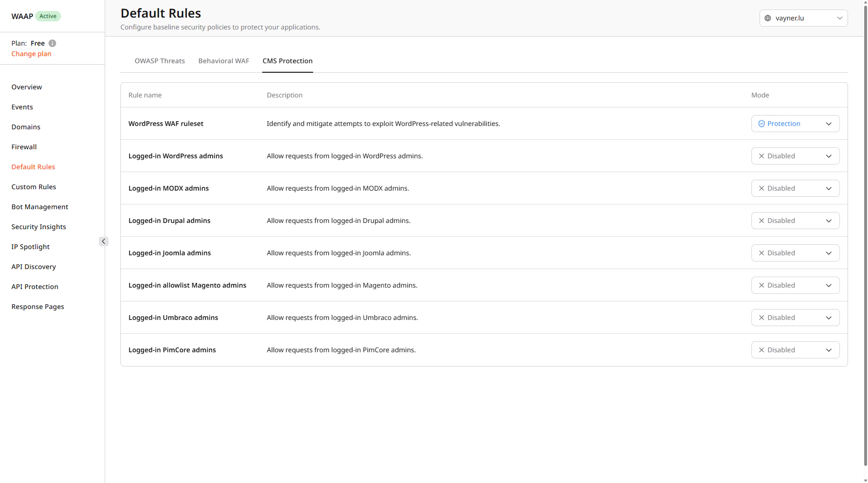The height and width of the screenshot is (483, 868).
Task: Click the info icon beside the Free plan label
Action: tap(52, 43)
